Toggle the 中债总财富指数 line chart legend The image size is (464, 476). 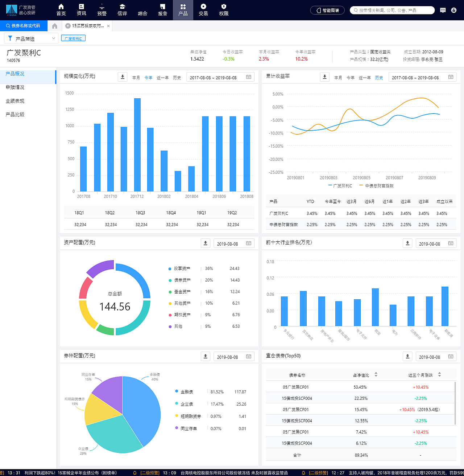click(x=376, y=186)
